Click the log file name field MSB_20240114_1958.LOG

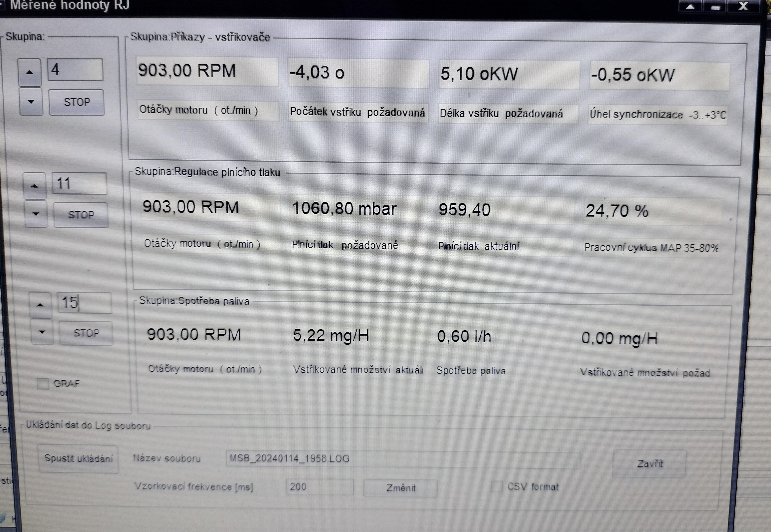tap(403, 459)
